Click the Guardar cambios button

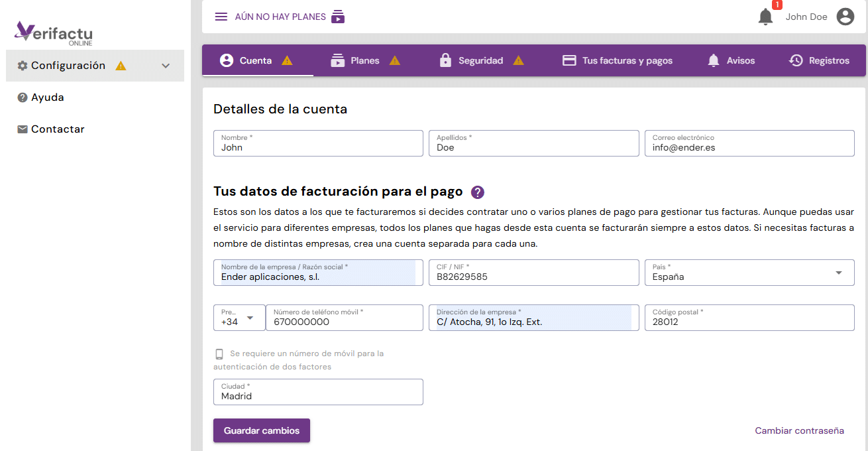[262, 430]
